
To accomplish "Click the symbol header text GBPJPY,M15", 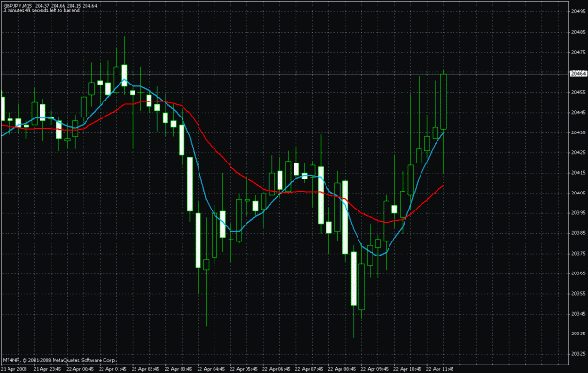I will tap(18, 6).
